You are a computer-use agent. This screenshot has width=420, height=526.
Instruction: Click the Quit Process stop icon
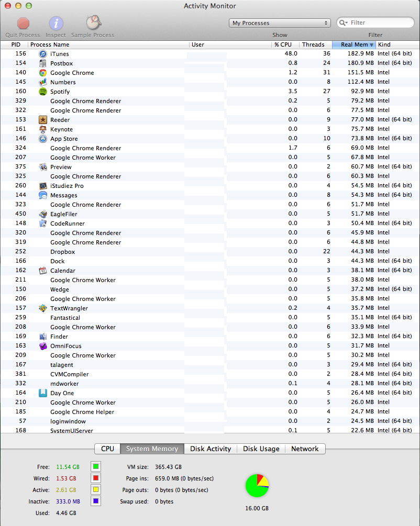(23, 23)
